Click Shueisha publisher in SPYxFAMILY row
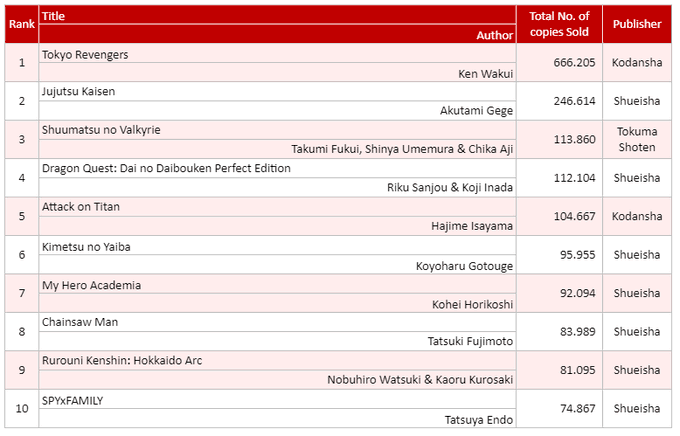Screen dimensions: 680x436 (637, 409)
